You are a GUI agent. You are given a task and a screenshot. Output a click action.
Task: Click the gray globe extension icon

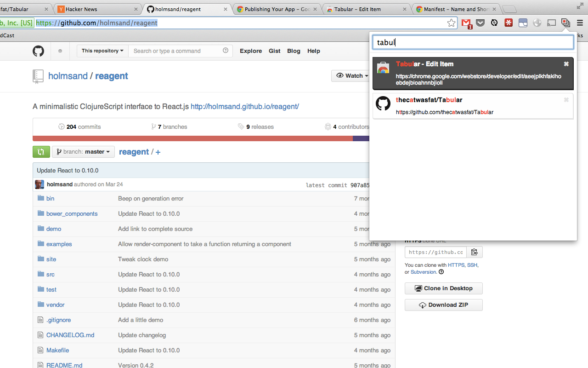pos(537,23)
